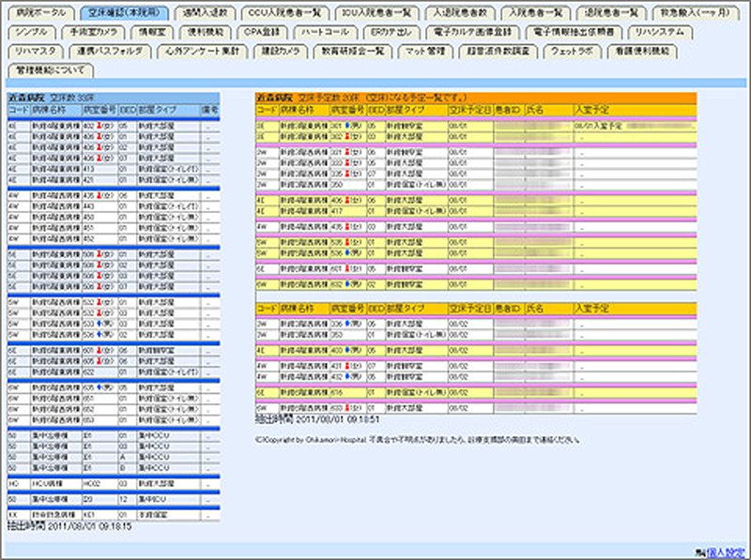Click male icon for 4W room 432 in lower-right table

[x=347, y=377]
